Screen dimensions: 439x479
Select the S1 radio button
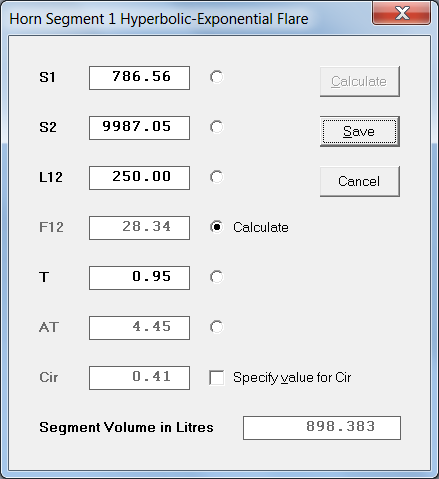tap(216, 77)
